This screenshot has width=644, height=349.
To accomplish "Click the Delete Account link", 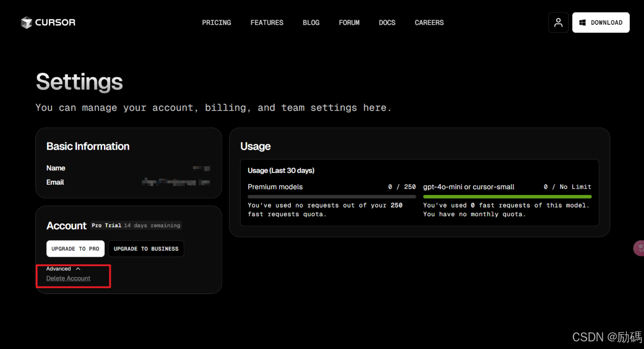I will (68, 278).
